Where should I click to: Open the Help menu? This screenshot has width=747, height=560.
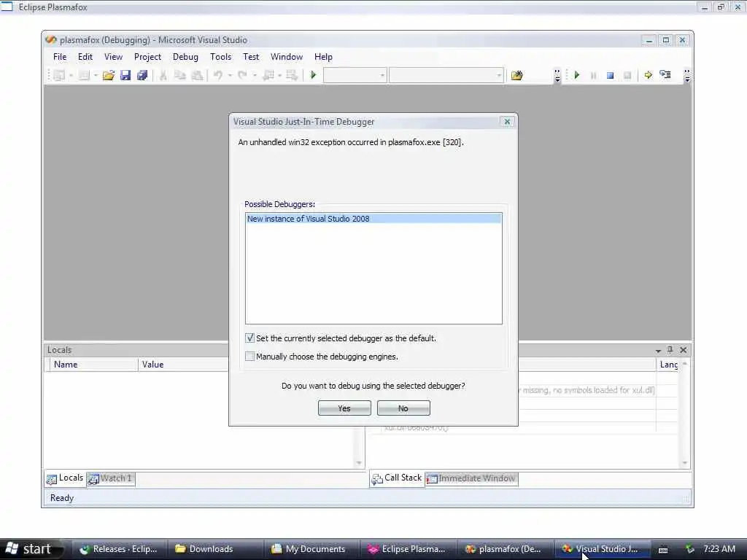(323, 57)
